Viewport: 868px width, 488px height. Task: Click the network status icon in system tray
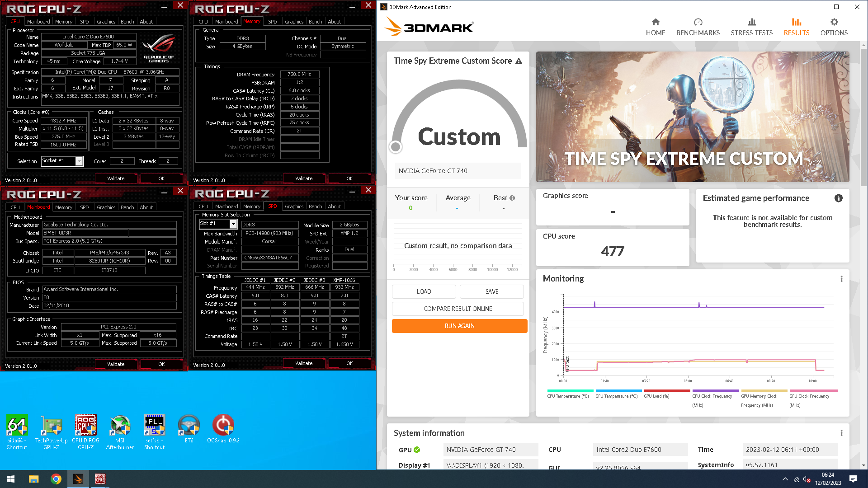point(796,479)
